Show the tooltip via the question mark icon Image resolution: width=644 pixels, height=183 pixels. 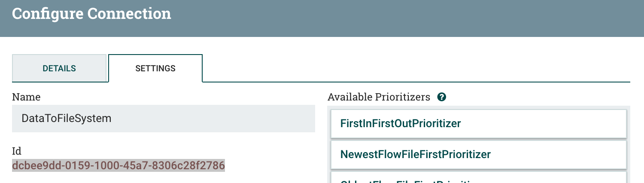(441, 97)
